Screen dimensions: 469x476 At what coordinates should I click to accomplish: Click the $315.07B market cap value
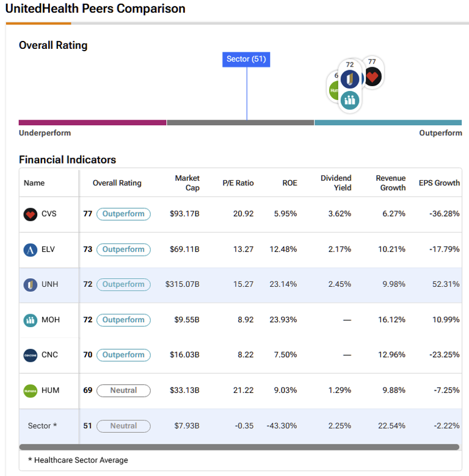(182, 284)
